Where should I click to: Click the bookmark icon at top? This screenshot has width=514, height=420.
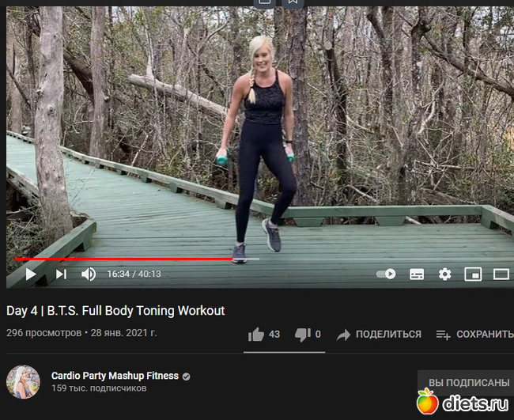coord(293,2)
